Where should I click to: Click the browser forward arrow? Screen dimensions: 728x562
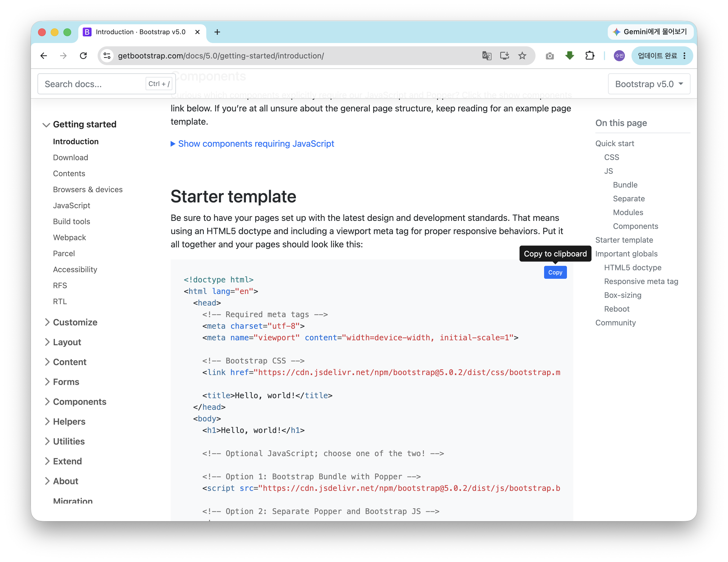click(x=63, y=56)
